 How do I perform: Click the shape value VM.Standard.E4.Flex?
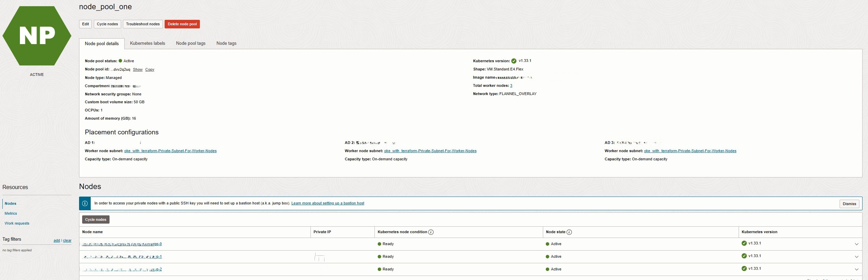505,69
